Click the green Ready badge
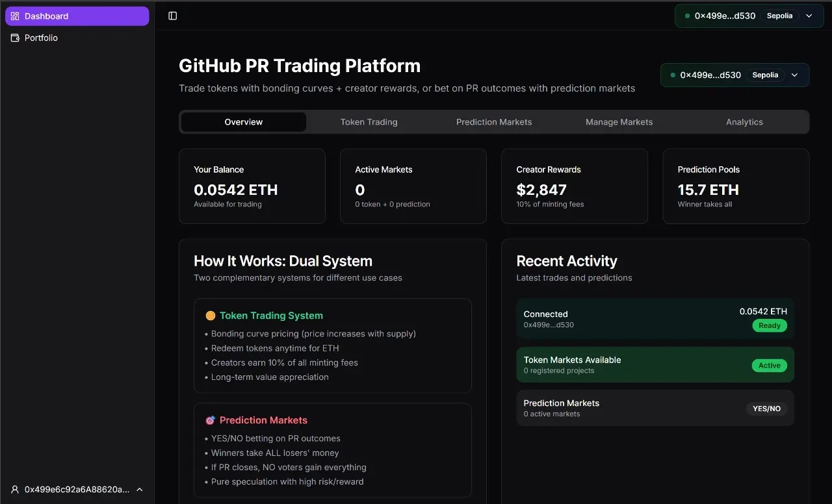The height and width of the screenshot is (504, 832). [x=770, y=326]
